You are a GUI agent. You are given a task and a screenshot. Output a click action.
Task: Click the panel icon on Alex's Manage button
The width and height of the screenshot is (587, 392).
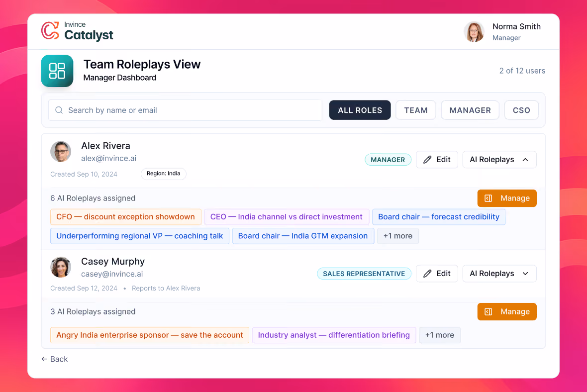(488, 198)
